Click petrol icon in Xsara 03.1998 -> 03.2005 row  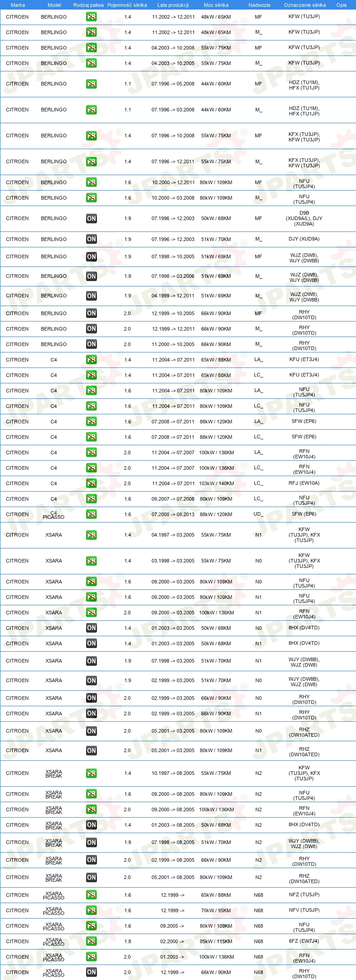[x=92, y=561]
